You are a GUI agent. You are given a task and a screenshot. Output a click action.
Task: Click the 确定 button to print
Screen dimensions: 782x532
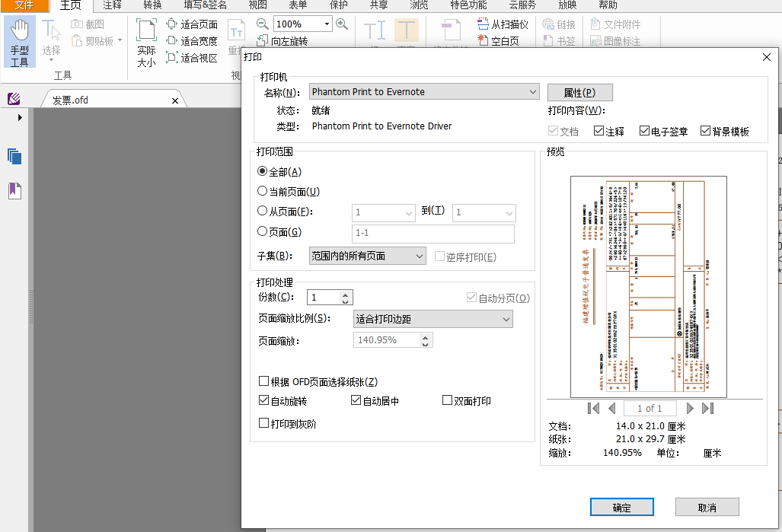(x=621, y=507)
